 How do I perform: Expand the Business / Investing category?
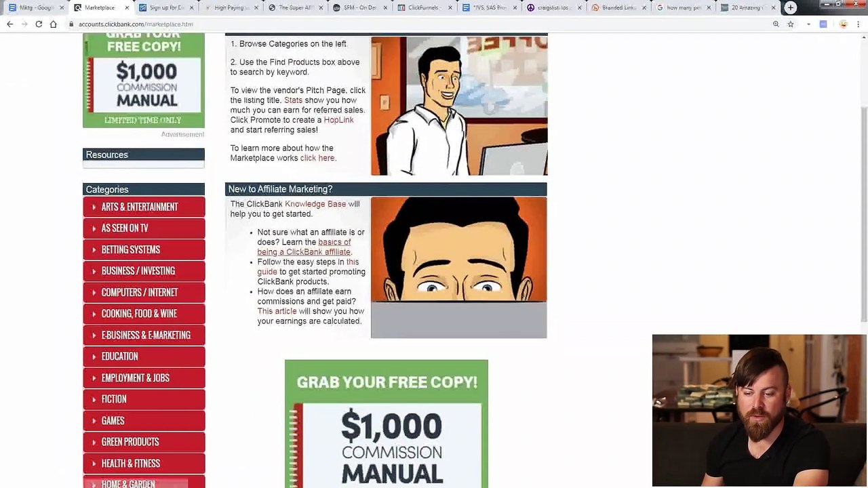pos(144,271)
